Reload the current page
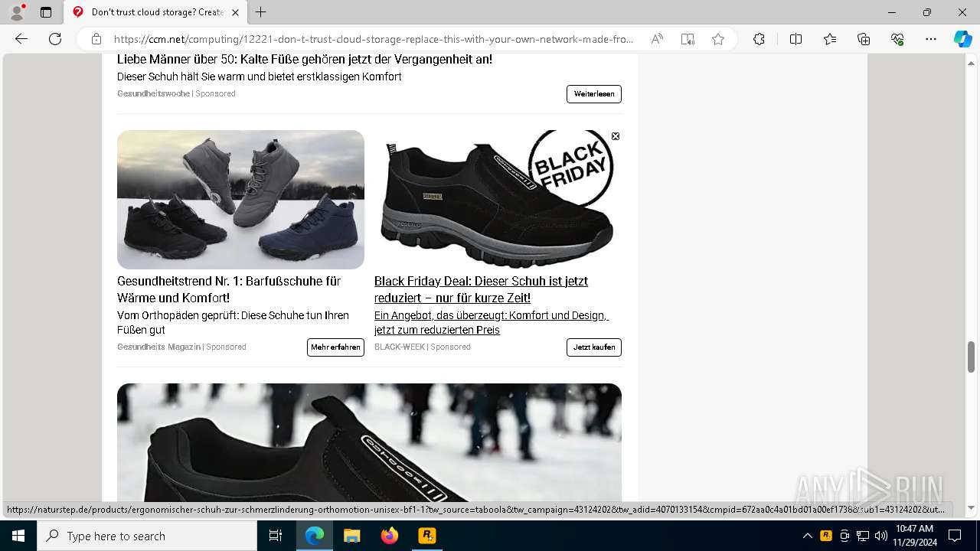The height and width of the screenshot is (551, 980). click(x=55, y=39)
